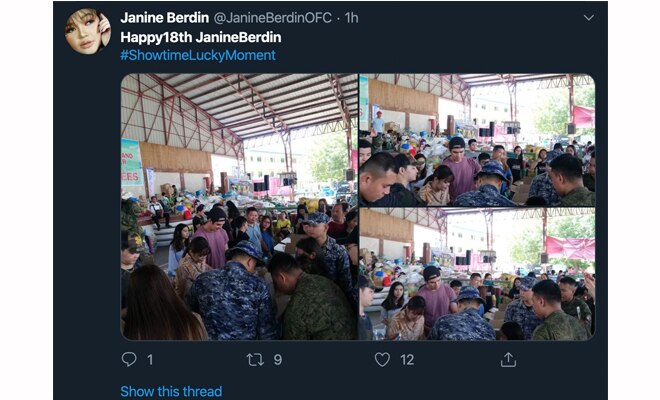The image size is (660, 400).
Task: View the top-right photo
Action: tap(477, 140)
